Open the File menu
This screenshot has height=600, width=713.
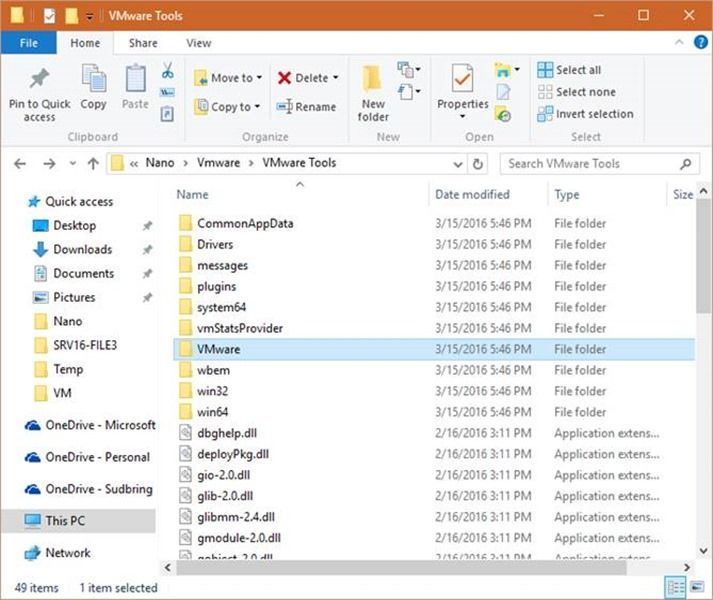29,43
